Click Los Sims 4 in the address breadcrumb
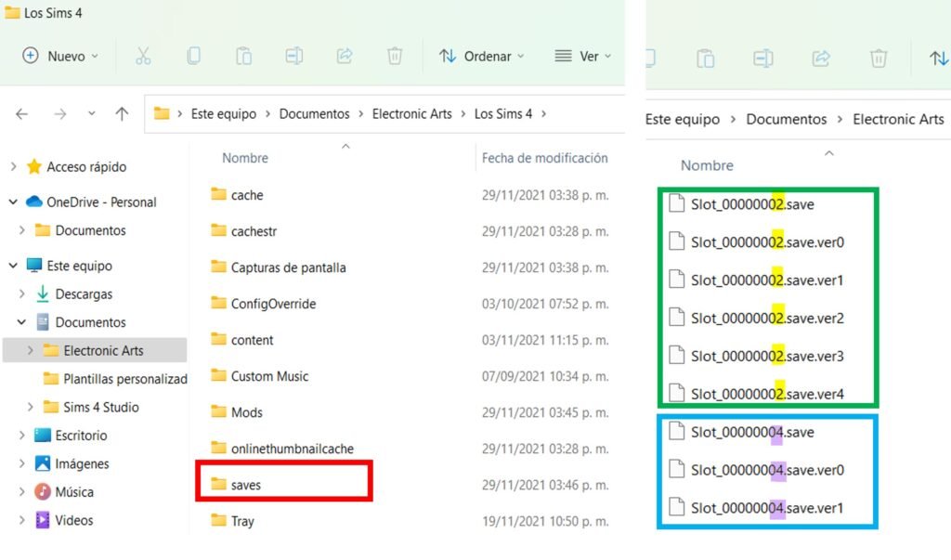Image resolution: width=951 pixels, height=560 pixels. pos(503,114)
